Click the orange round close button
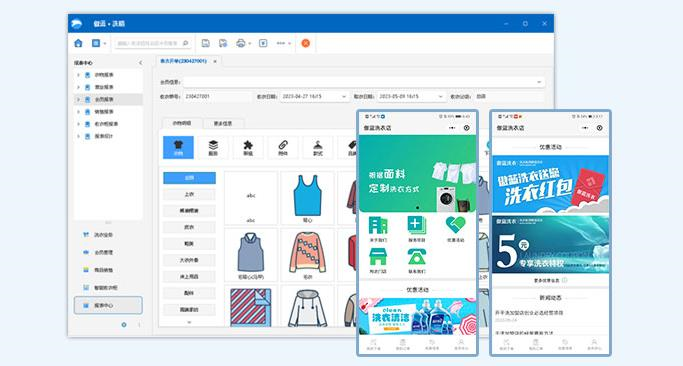The width and height of the screenshot is (683, 366). [306, 43]
